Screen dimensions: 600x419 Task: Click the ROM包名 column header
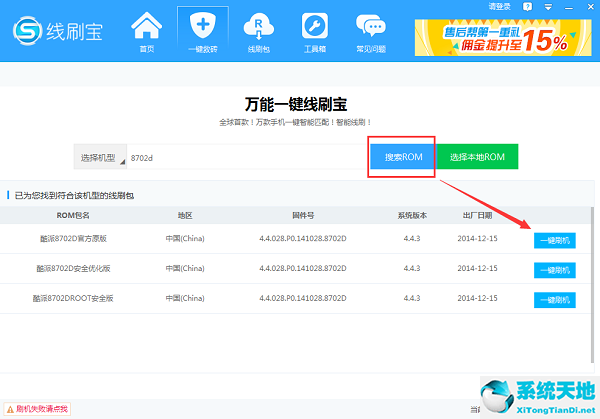tap(72, 215)
